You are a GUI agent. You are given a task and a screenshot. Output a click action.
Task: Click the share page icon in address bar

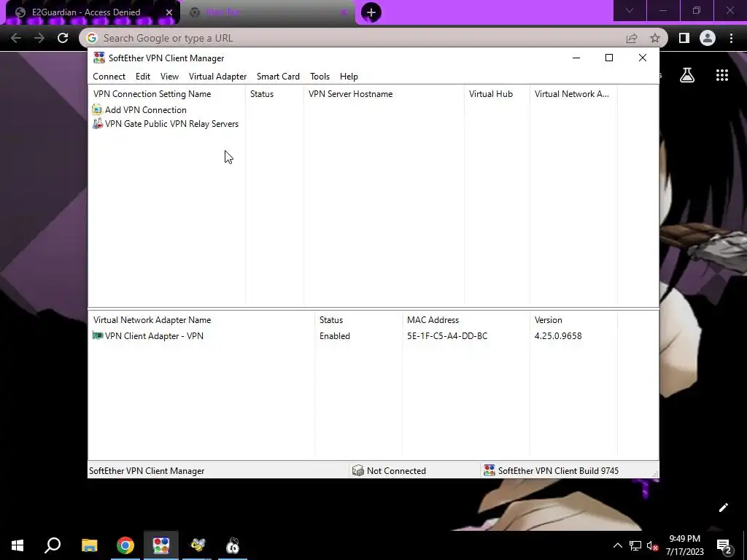coord(632,38)
